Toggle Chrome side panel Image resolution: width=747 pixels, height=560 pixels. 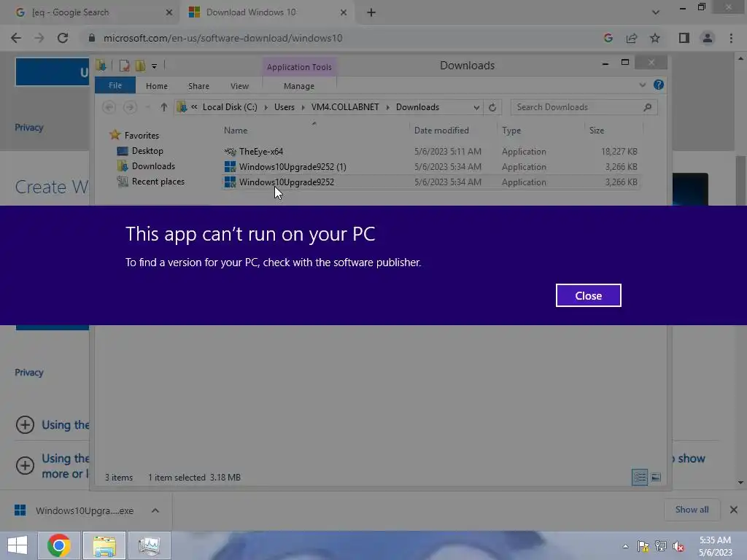[x=684, y=38]
